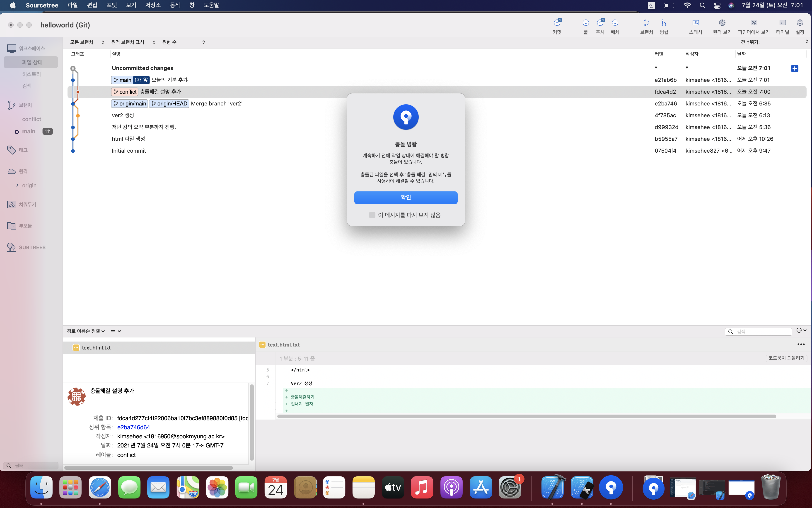Click the Submodules (부모들) sidebar icon
Viewport: 812px width, 508px height.
click(x=12, y=226)
